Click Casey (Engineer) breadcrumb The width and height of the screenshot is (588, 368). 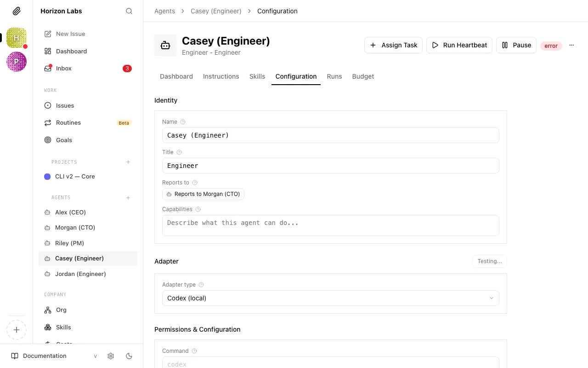[216, 11]
